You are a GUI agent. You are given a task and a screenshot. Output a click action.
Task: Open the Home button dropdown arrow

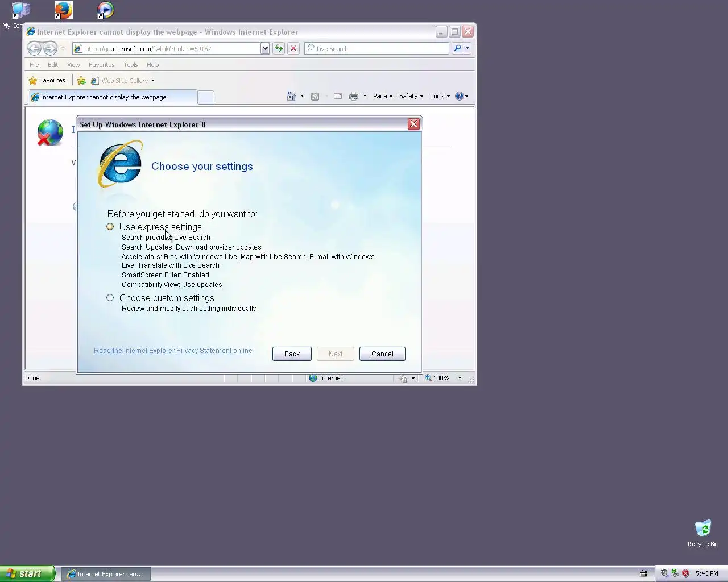pos(302,96)
